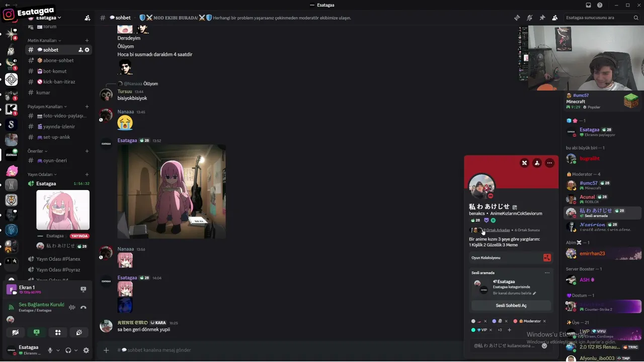
Task: Disconnect from voice with the hang-up icon
Action: pyautogui.click(x=84, y=307)
